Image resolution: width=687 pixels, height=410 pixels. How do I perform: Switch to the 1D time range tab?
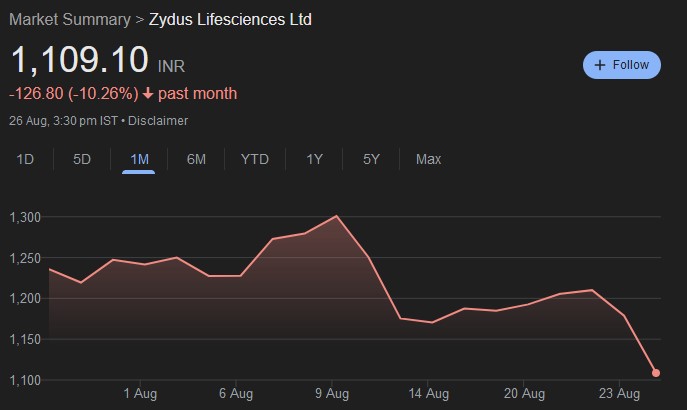pyautogui.click(x=25, y=159)
